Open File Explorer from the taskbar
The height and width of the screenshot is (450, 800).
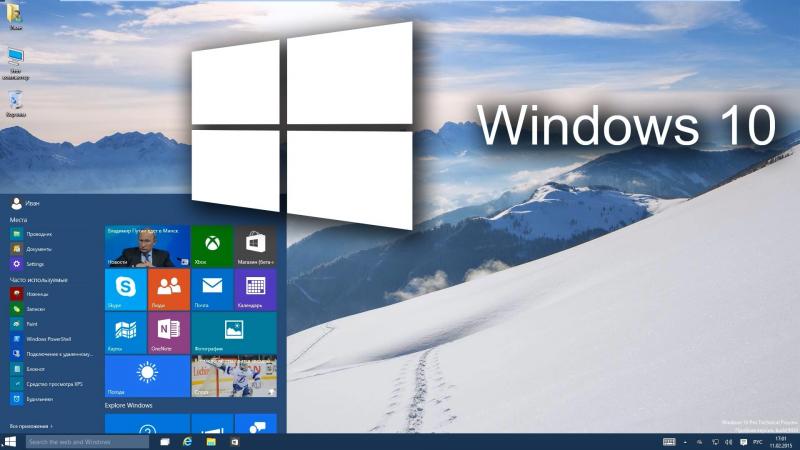[211, 442]
